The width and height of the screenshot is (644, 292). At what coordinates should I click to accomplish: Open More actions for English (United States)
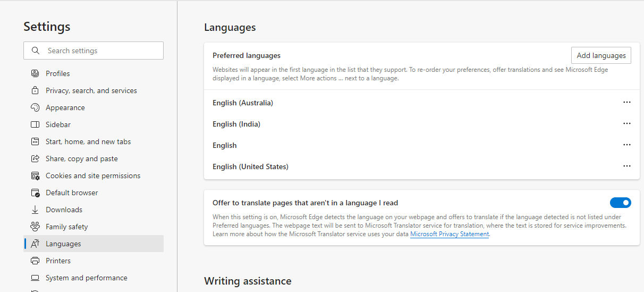(x=627, y=166)
